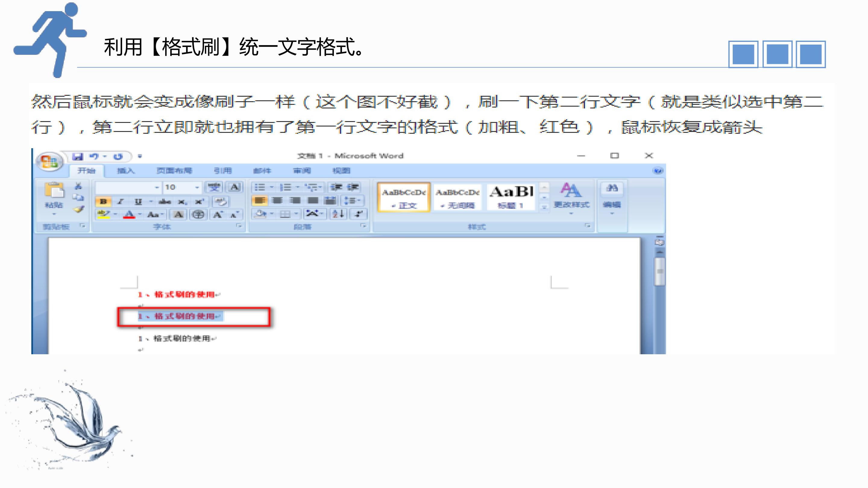Switch to the 插入 (Insert) tab

point(125,171)
